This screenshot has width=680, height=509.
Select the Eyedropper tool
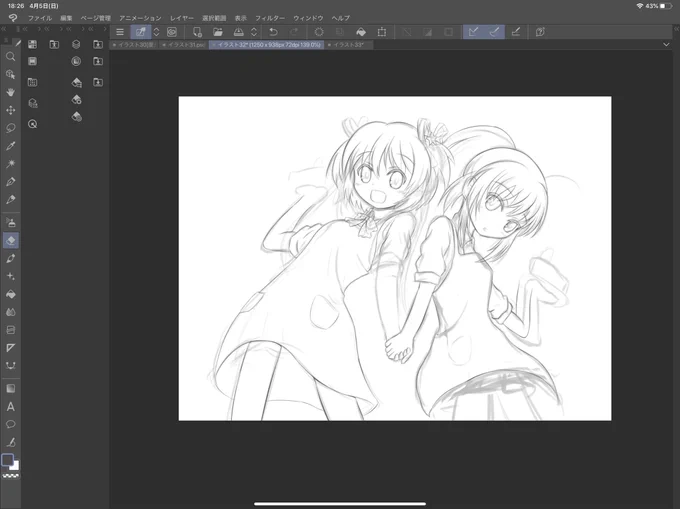(x=10, y=146)
